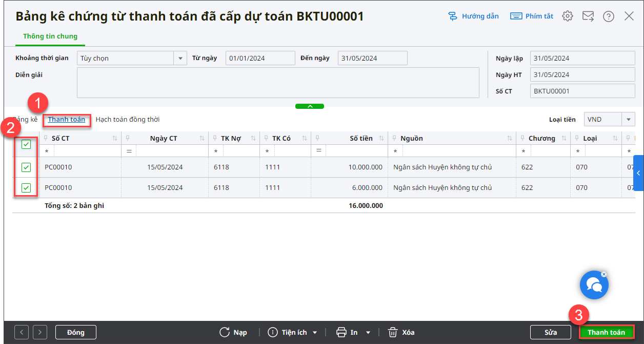Screen dimensions: 644x344
Task: Toggle the select-all checkbox in table header
Action: pos(26,145)
